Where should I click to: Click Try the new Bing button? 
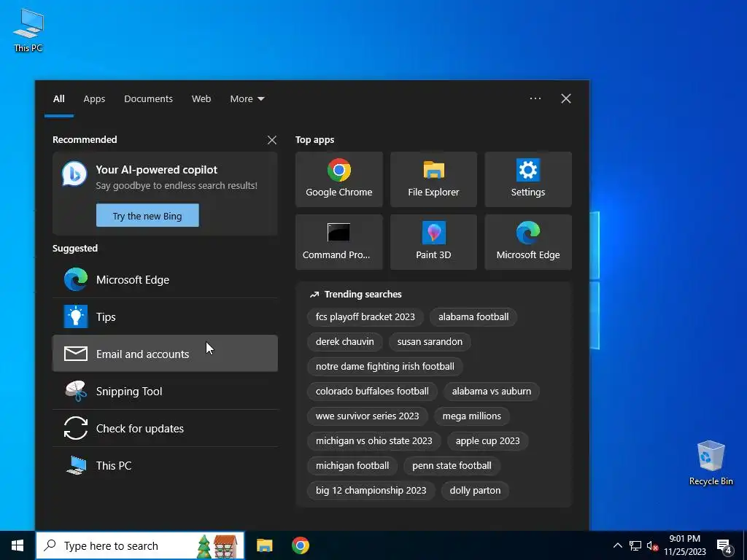pyautogui.click(x=147, y=216)
